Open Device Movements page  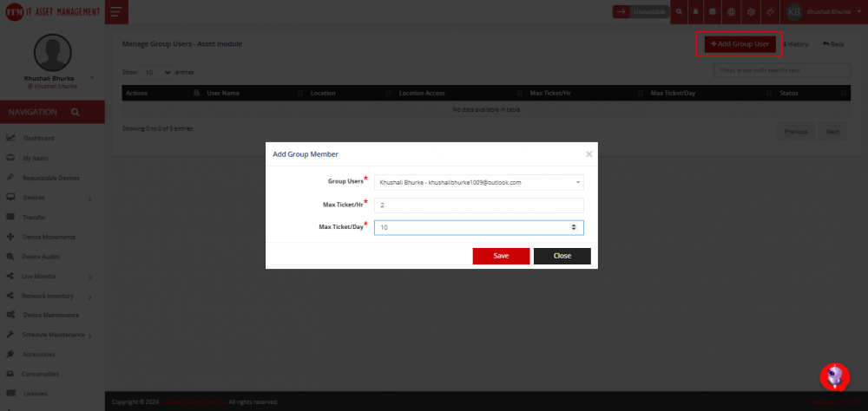49,237
